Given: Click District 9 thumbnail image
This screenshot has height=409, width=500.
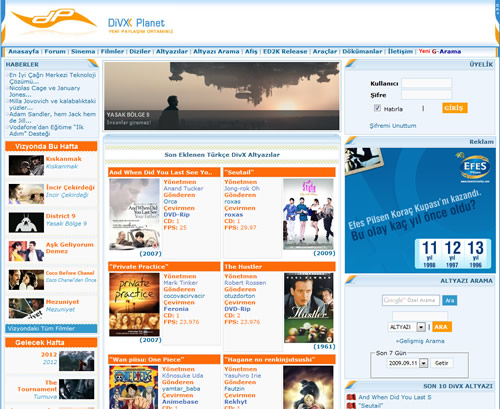Looking at the screenshot, I should click(26, 222).
